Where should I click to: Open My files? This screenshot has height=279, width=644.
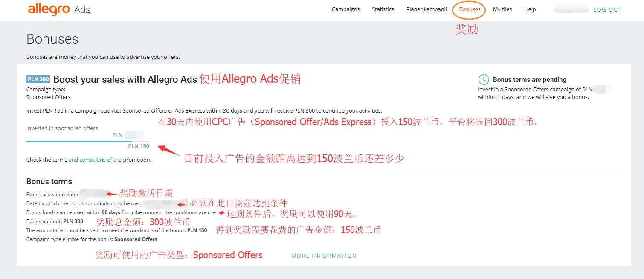502,9
